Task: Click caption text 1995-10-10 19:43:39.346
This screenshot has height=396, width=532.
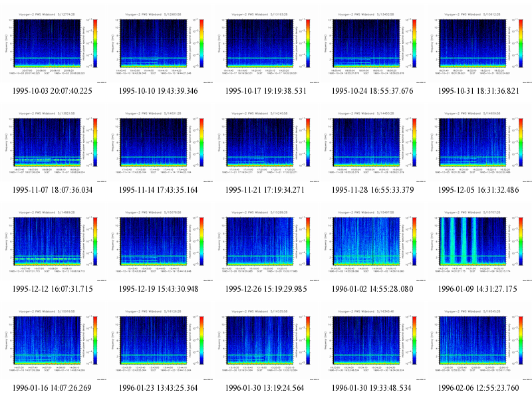Action: coord(158,91)
